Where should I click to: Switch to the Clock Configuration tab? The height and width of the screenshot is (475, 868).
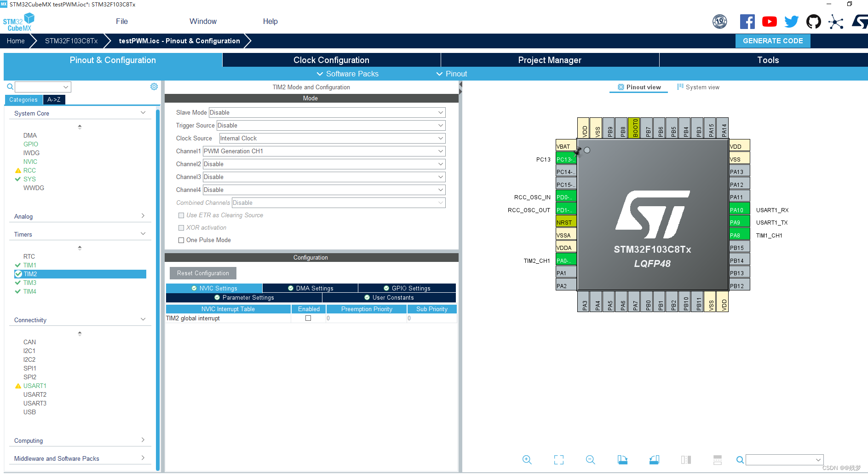pos(331,60)
